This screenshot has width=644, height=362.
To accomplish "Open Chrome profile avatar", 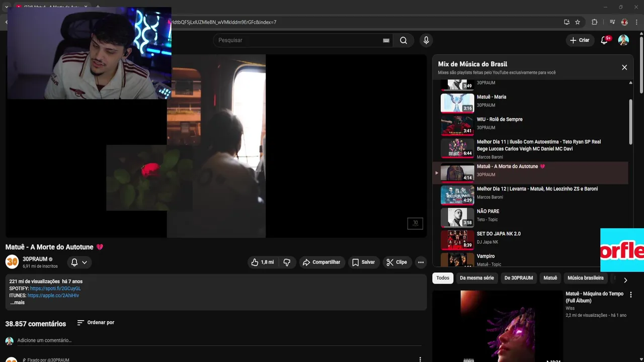I will (624, 22).
